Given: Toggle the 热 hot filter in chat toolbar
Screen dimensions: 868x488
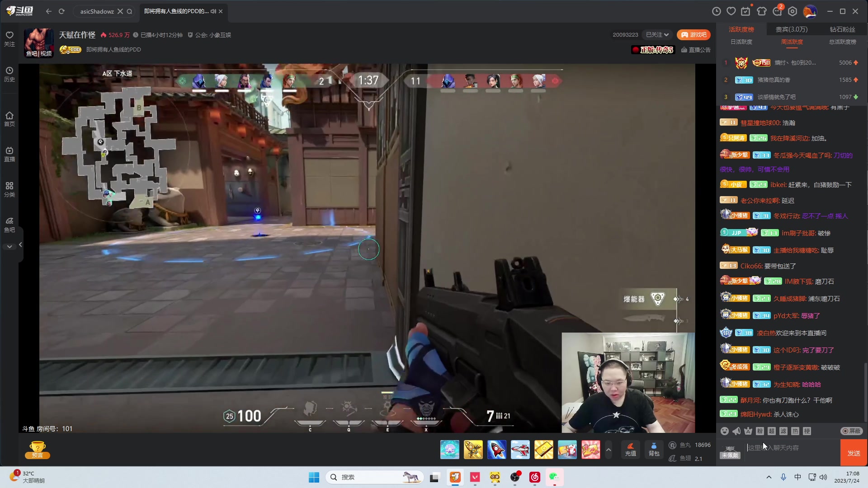Looking at the screenshot, I should 795,431.
